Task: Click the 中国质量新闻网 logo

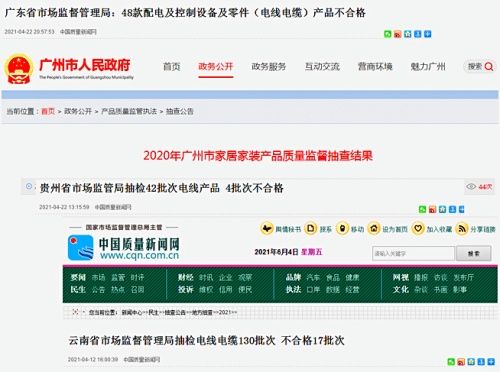Action: point(124,248)
